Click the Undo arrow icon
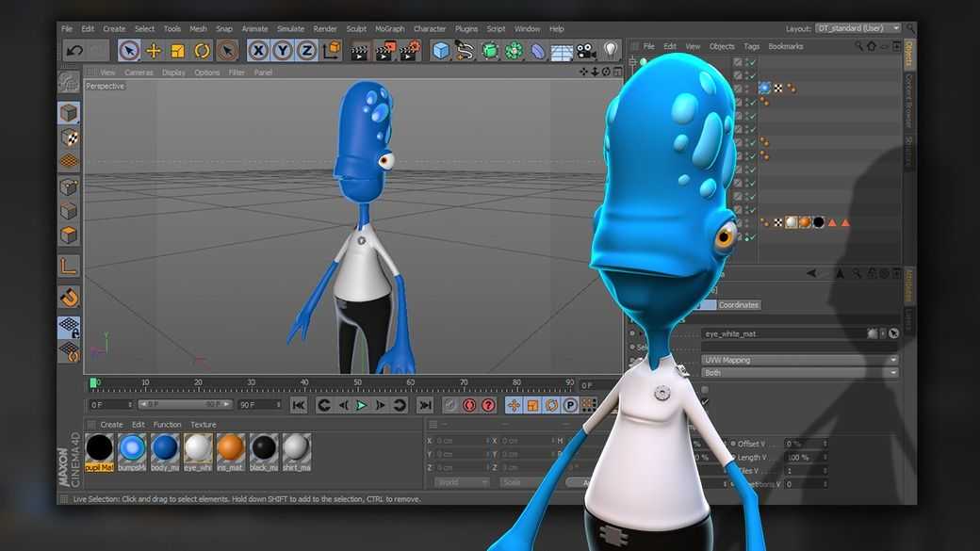 [x=75, y=51]
